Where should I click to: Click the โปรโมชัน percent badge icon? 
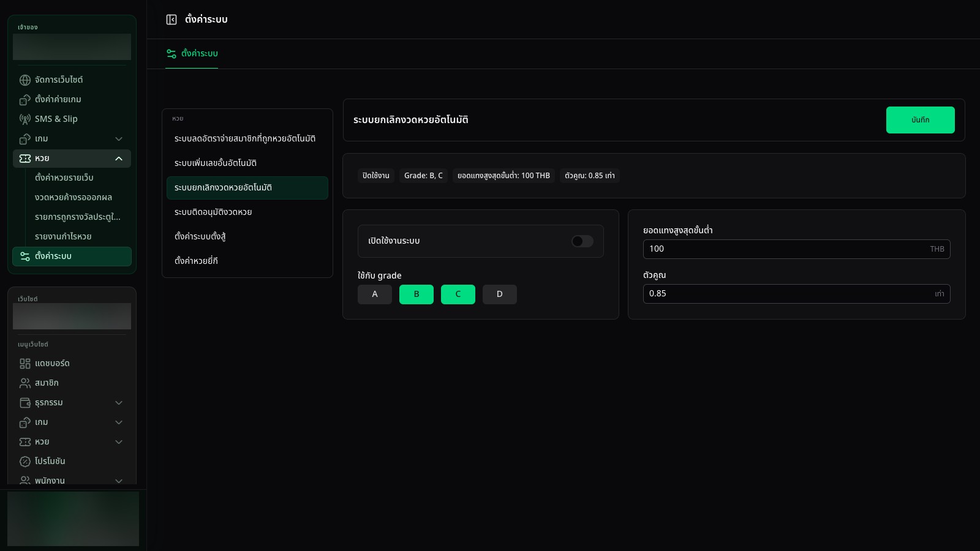click(x=25, y=462)
